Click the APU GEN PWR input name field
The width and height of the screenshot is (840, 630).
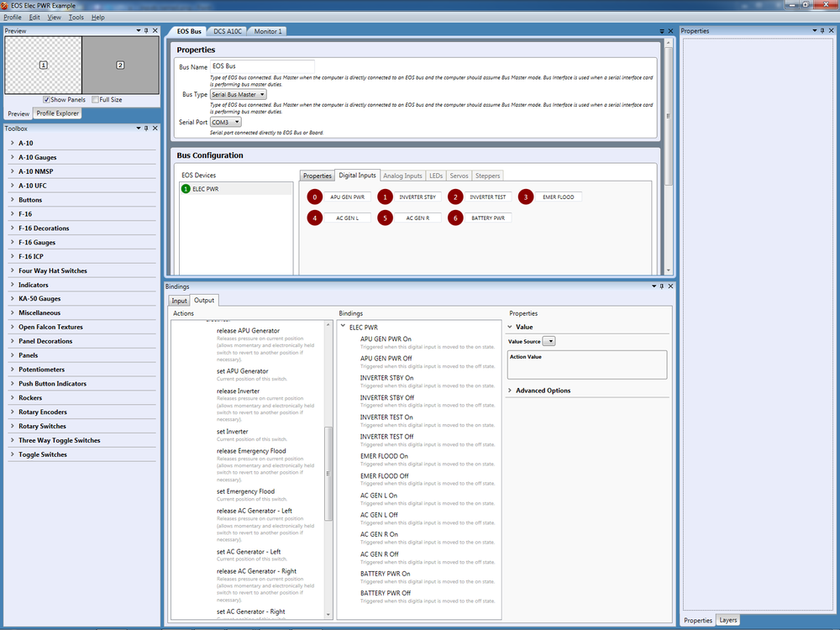(x=347, y=197)
